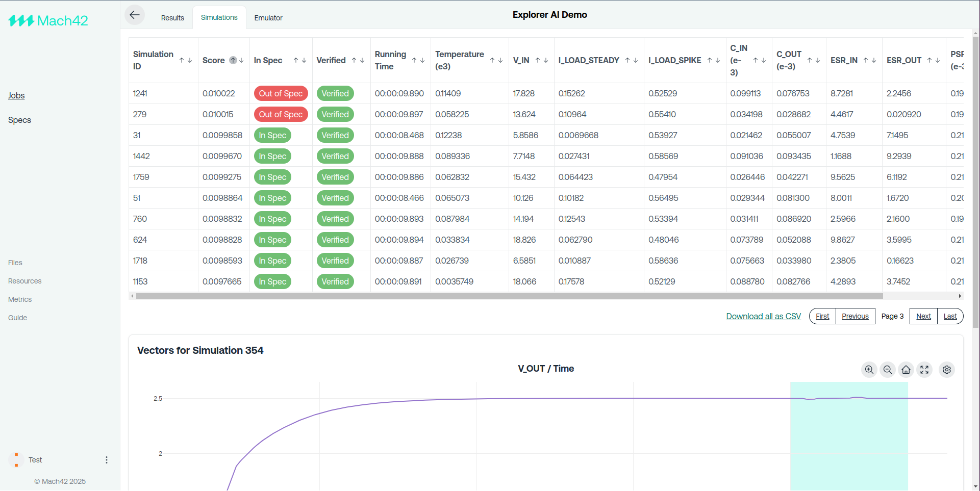The width and height of the screenshot is (980, 491).
Task: Open chart settings gear
Action: [x=947, y=370]
